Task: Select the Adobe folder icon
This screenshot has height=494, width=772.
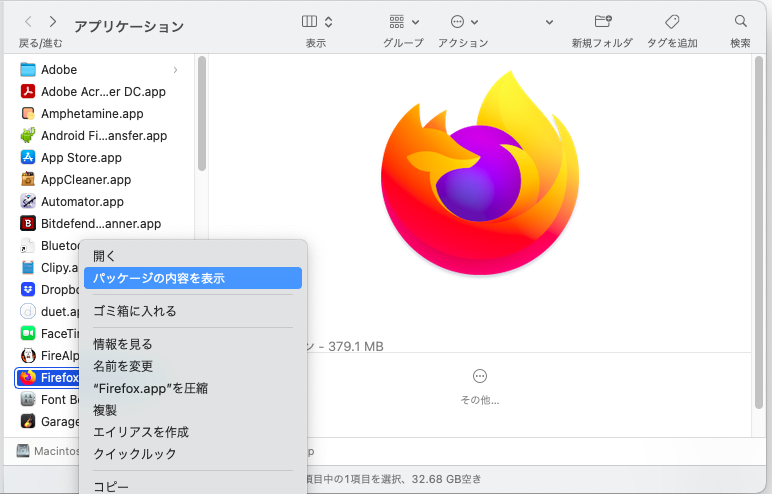Action: (28, 69)
